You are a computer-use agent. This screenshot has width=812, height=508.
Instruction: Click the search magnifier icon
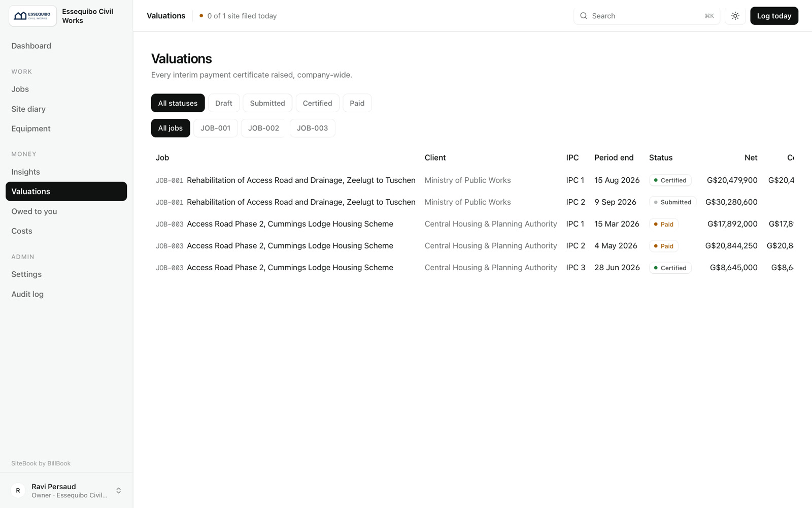(x=584, y=16)
